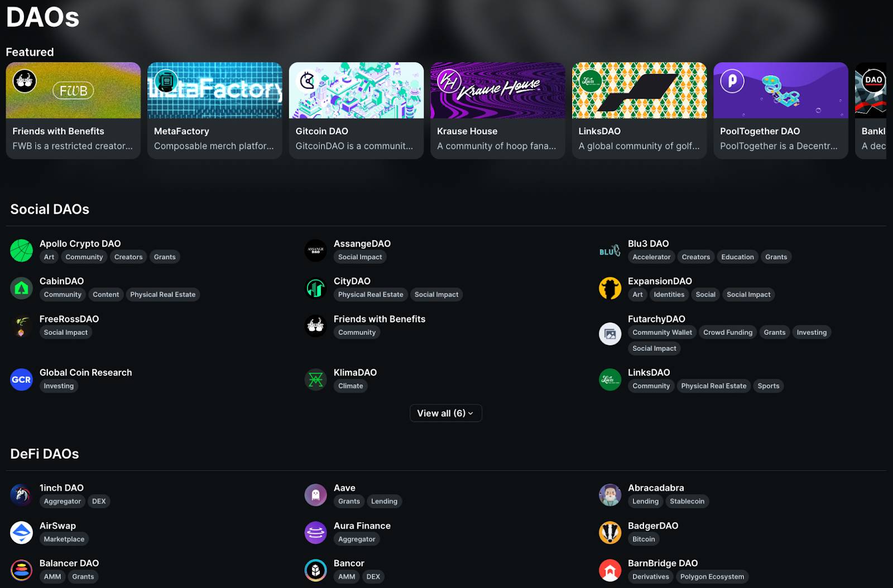This screenshot has height=588, width=893.
Task: Click the Aura Finance purple logo
Action: click(x=315, y=532)
